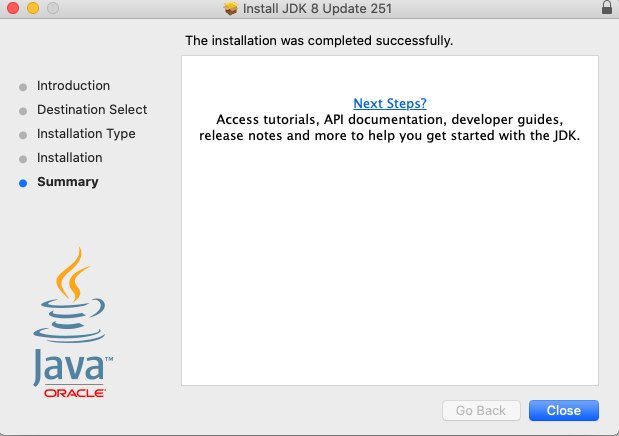Select the Installation Type step
This screenshot has width=619, height=436.
[x=86, y=134]
